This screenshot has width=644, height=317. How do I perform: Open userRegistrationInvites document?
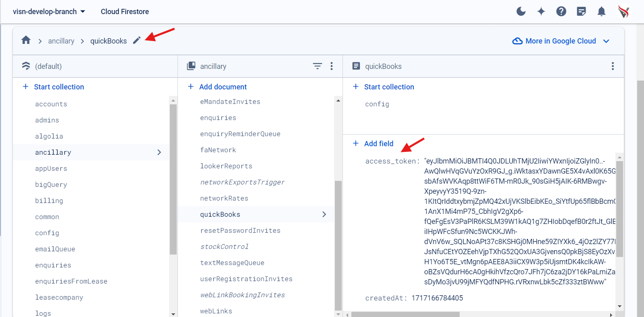click(x=246, y=279)
